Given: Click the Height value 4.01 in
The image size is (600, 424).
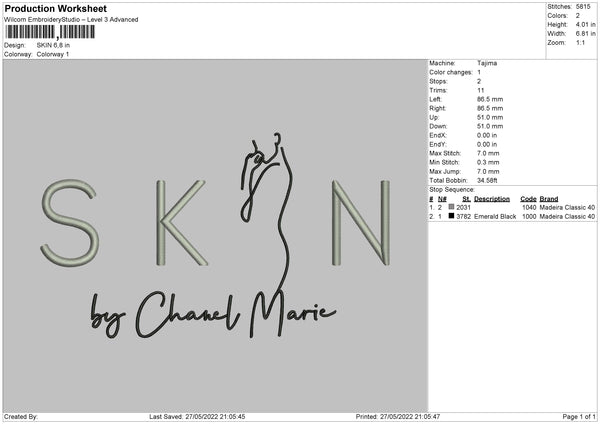Looking at the screenshot, I should tap(585, 24).
